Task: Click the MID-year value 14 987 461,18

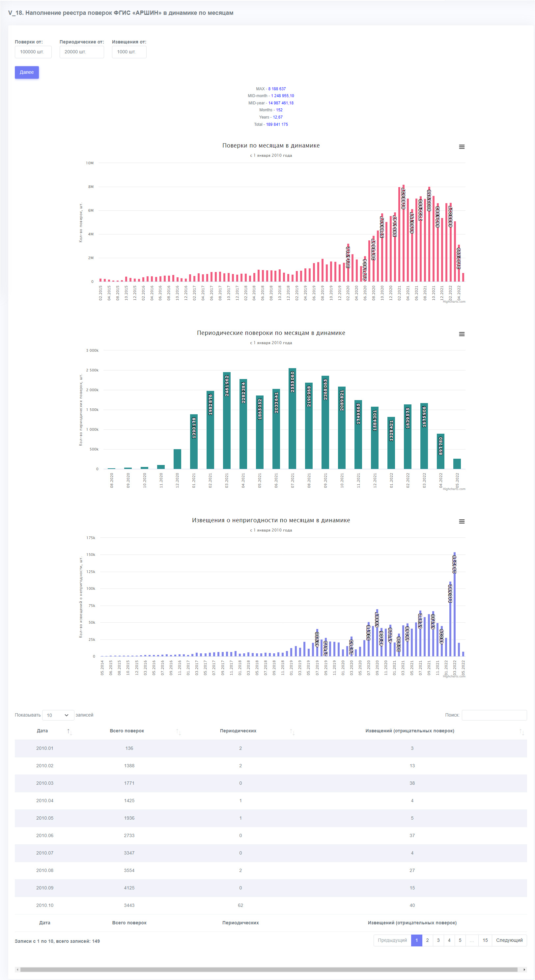Action: point(281,103)
